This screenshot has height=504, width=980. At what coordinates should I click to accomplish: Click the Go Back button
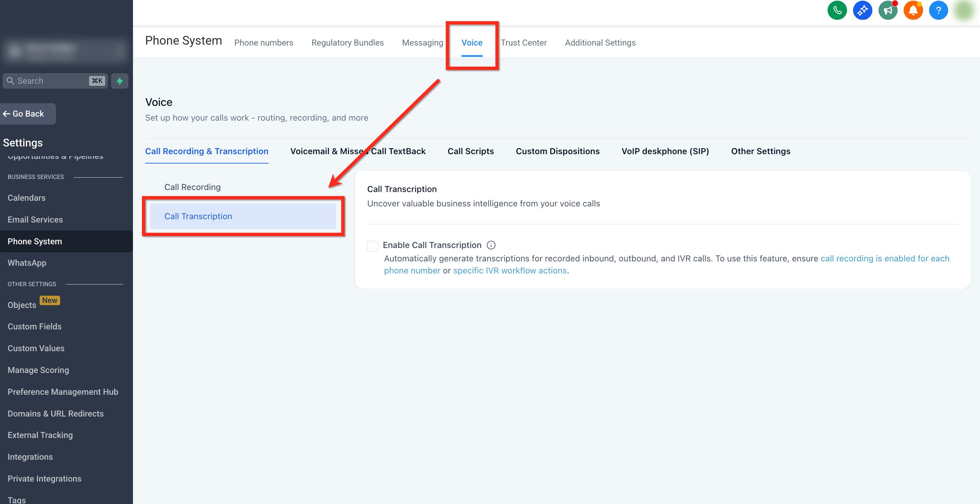pyautogui.click(x=27, y=114)
